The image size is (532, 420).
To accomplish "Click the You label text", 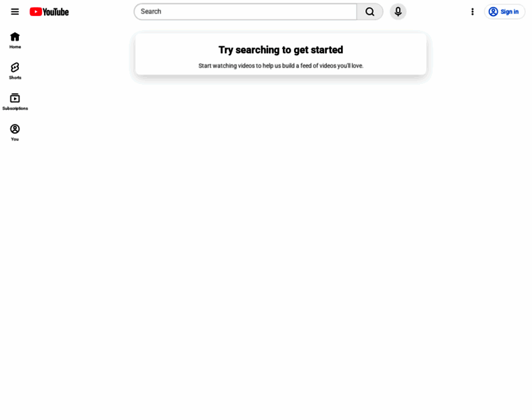I will tap(15, 139).
